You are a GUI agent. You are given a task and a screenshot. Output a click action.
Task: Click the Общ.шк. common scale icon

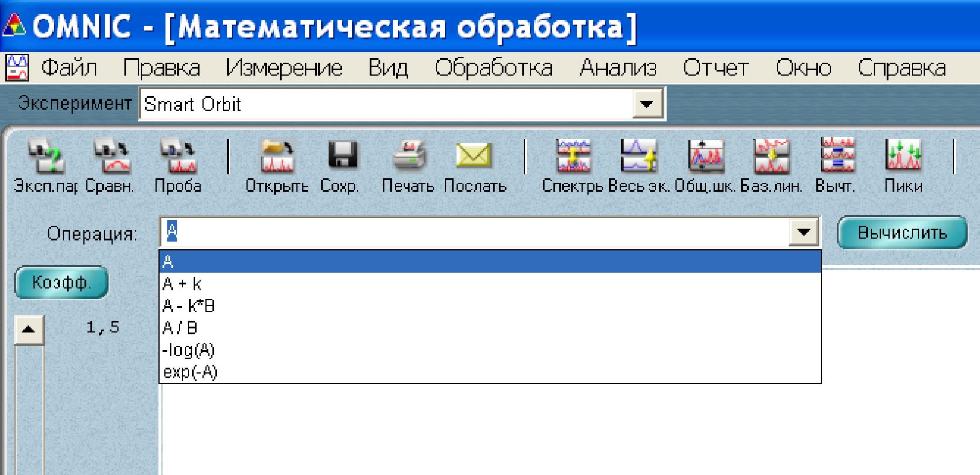tap(706, 157)
